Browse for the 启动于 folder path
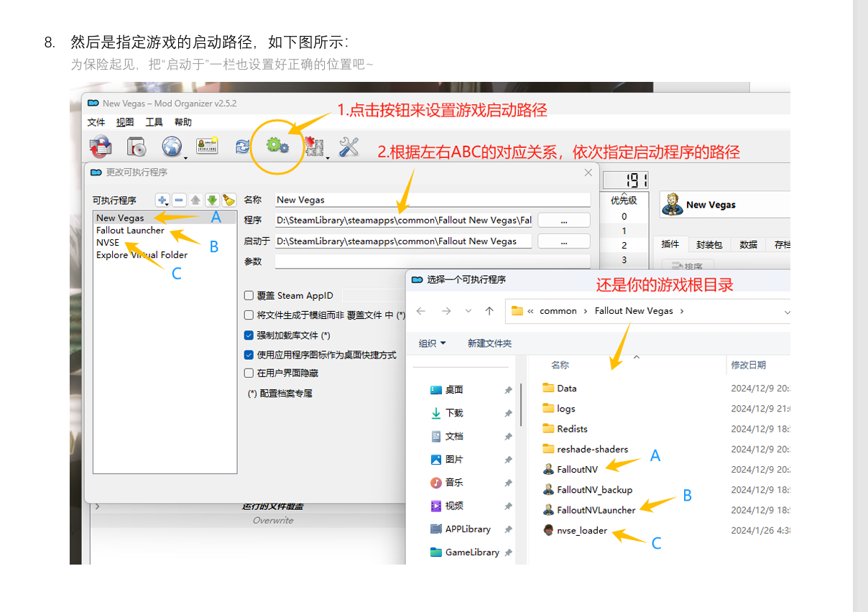 pyautogui.click(x=564, y=241)
